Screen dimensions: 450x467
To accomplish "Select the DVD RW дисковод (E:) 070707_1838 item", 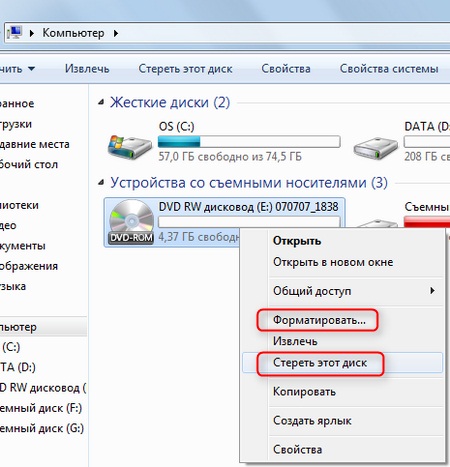I will [224, 222].
